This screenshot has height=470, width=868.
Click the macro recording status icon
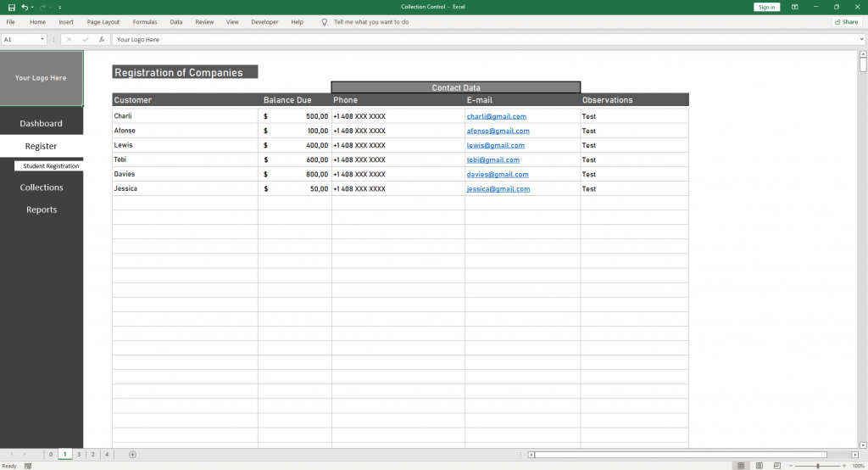pyautogui.click(x=28, y=466)
